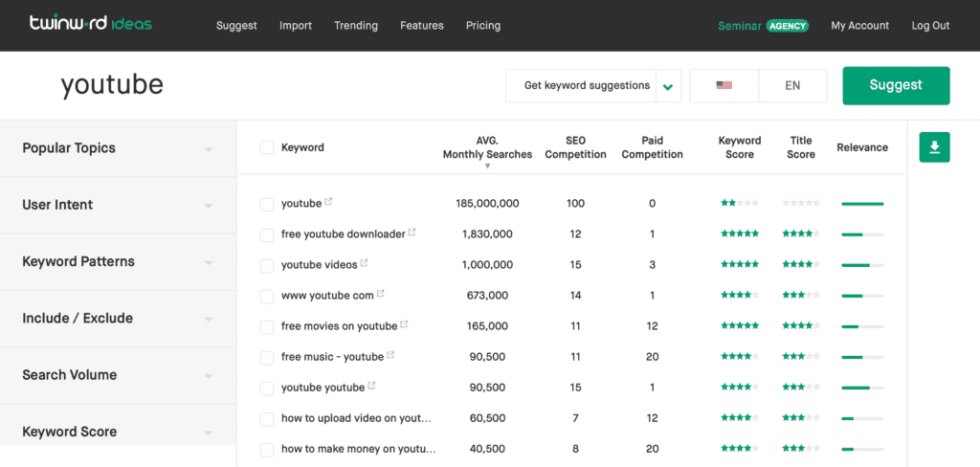Expand the Search Volume filter
Screen dimensions: 980x467
(x=118, y=375)
